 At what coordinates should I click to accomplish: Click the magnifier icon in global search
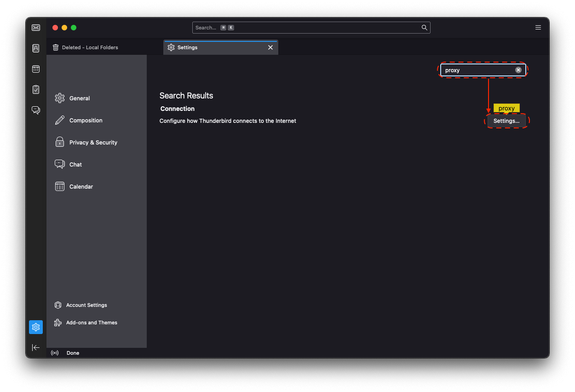click(x=424, y=28)
